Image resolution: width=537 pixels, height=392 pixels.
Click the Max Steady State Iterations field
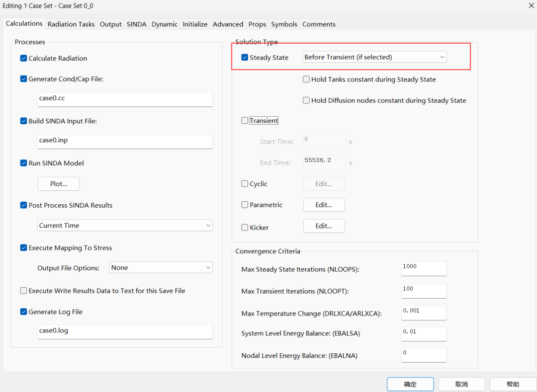[x=424, y=268]
